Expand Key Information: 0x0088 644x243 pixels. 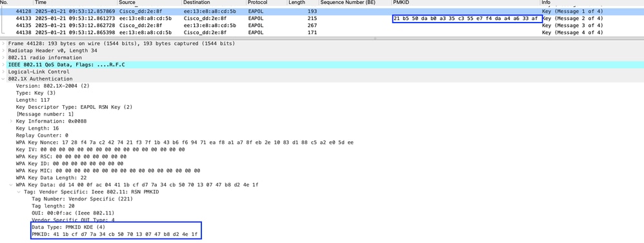(x=11, y=121)
